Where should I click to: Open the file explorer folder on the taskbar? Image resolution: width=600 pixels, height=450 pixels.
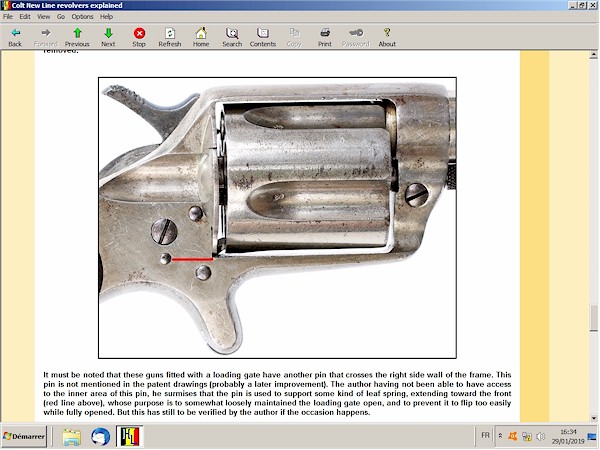(x=72, y=437)
